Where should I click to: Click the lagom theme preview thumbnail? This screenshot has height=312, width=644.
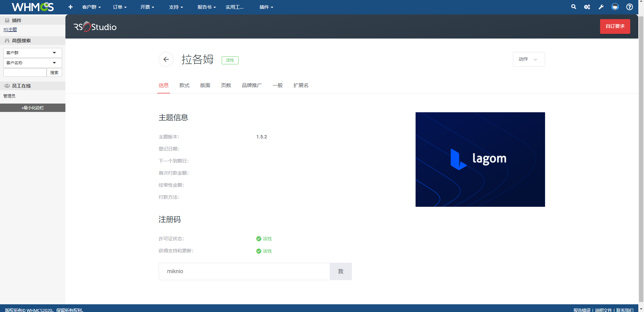click(x=480, y=159)
